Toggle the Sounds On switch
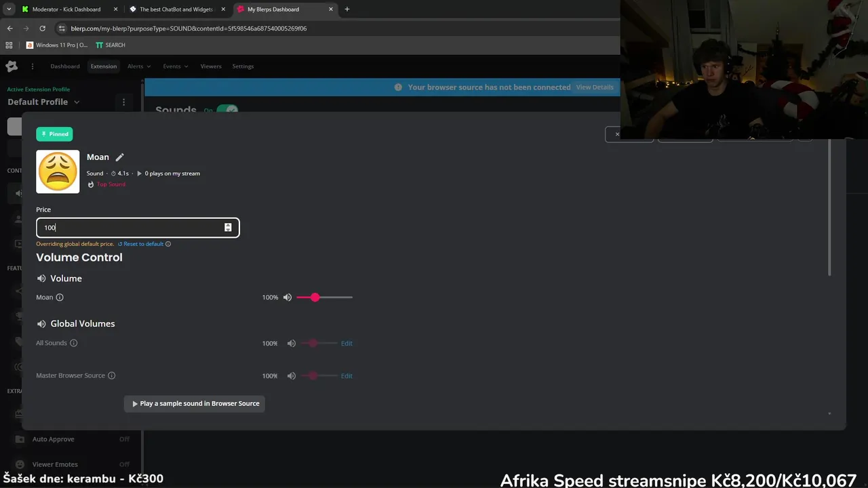Screen dimensions: 868x488 click(227, 108)
